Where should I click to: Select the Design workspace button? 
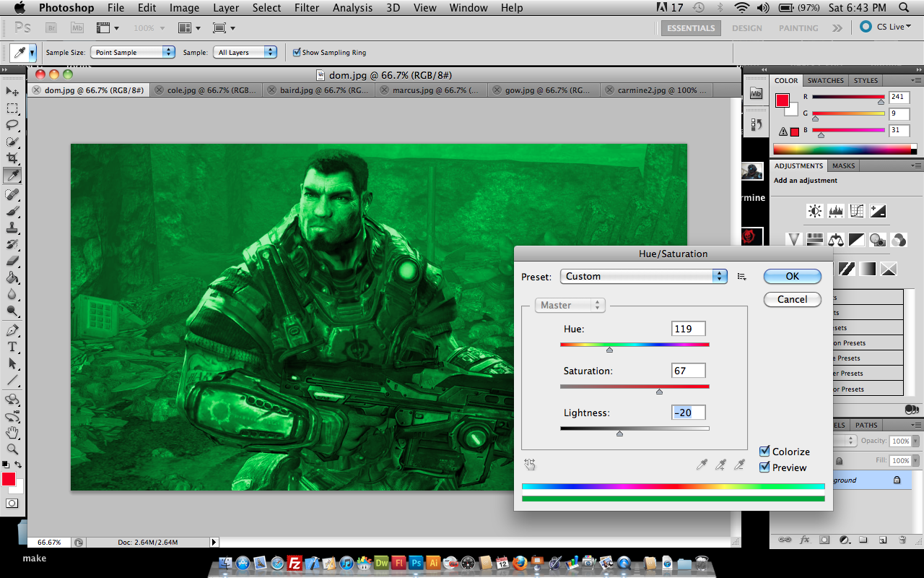pyautogui.click(x=747, y=27)
